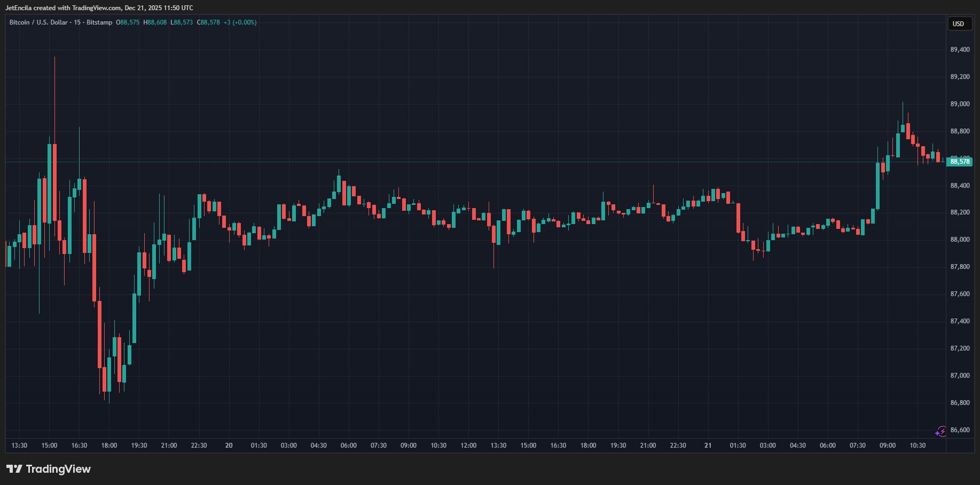980x485 pixels.
Task: Click the TradingView logo at bottom
Action: pyautogui.click(x=49, y=469)
